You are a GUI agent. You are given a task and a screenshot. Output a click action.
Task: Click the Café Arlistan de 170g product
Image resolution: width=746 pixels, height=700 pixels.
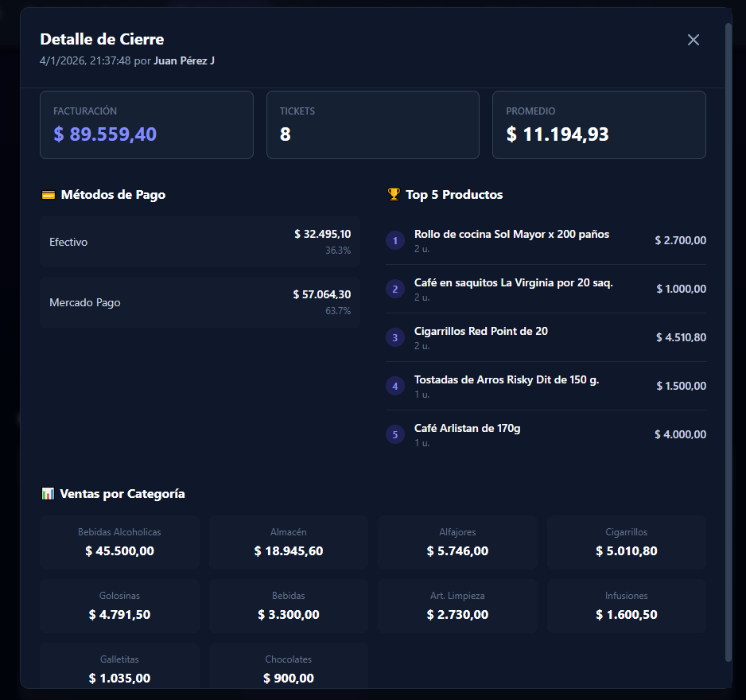pyautogui.click(x=467, y=429)
